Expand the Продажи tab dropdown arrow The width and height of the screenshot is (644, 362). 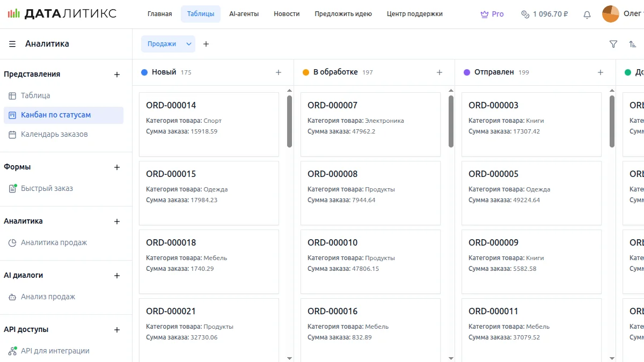[189, 44]
